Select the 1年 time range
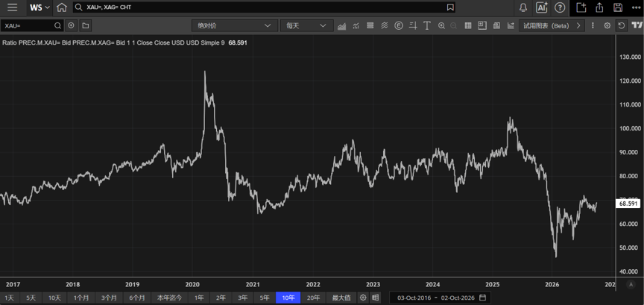The image size is (644, 305). point(199,298)
